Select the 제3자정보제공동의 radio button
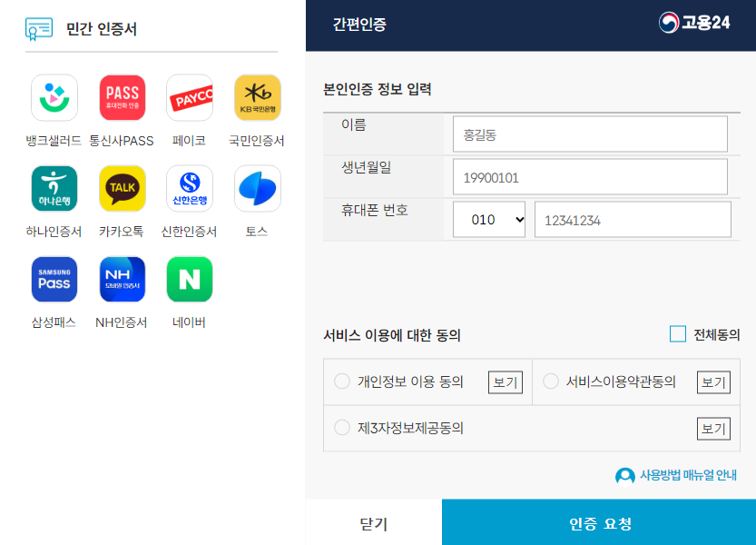This screenshot has height=545, width=756. [342, 428]
